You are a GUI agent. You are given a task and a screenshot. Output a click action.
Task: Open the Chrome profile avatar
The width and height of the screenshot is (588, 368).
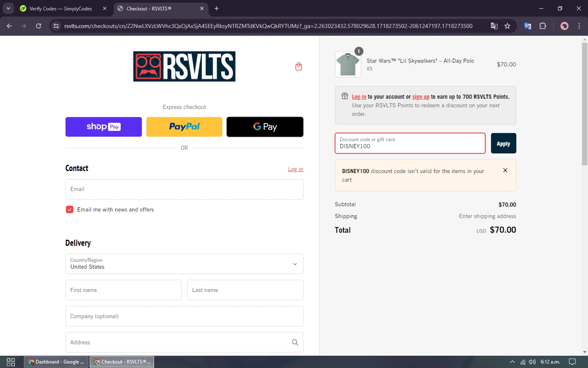click(564, 26)
